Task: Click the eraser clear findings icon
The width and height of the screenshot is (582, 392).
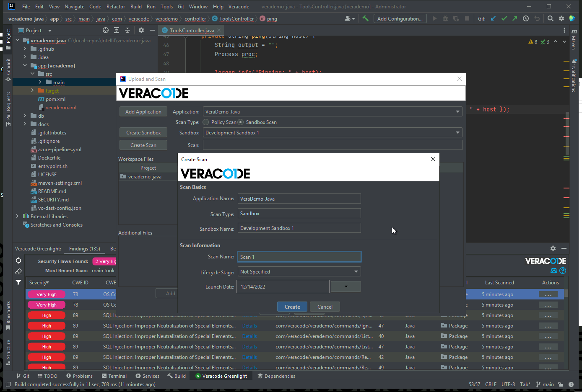Action: pyautogui.click(x=18, y=271)
